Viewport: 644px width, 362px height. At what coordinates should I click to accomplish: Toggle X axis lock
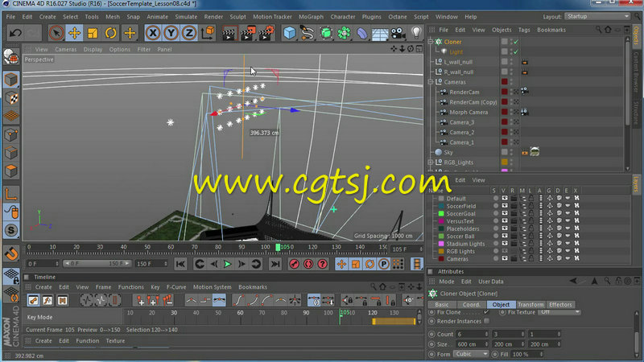pyautogui.click(x=153, y=33)
